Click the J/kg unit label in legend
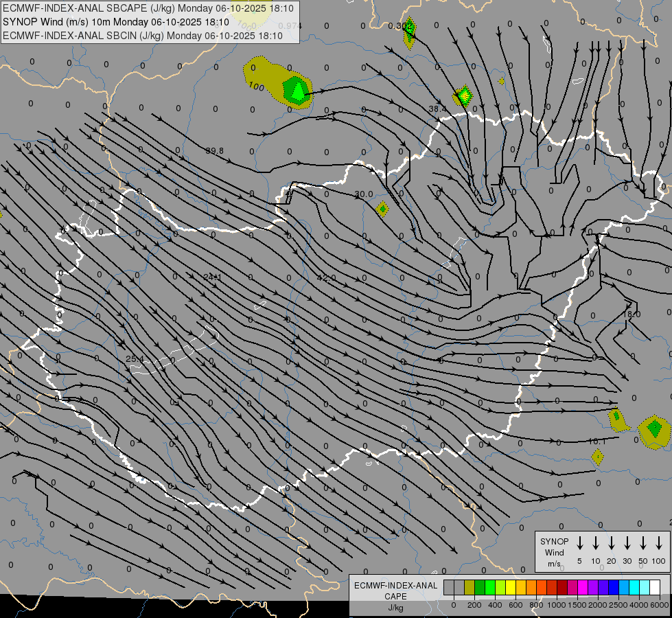Screen dimensions: 672x618 tap(395, 608)
